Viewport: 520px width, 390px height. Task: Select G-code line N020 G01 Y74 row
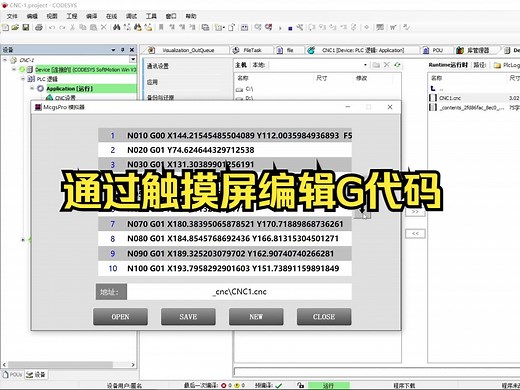[x=225, y=150]
